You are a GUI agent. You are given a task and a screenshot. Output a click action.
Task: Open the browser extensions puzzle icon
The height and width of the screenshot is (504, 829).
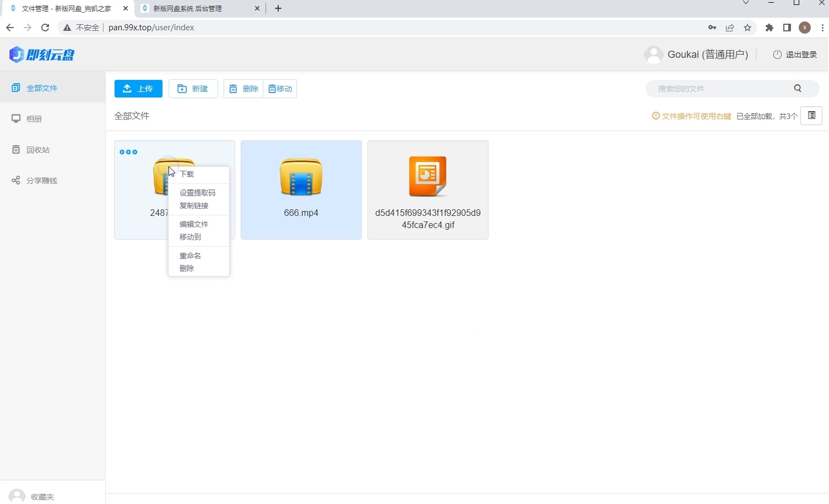click(770, 28)
